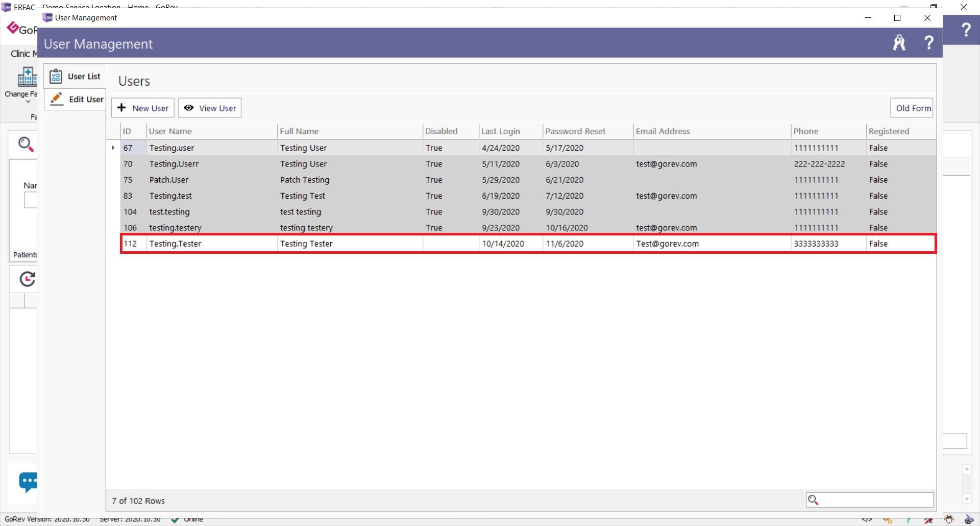Select user name testing.testery
Viewport: 980px width, 526px height.
(x=175, y=228)
